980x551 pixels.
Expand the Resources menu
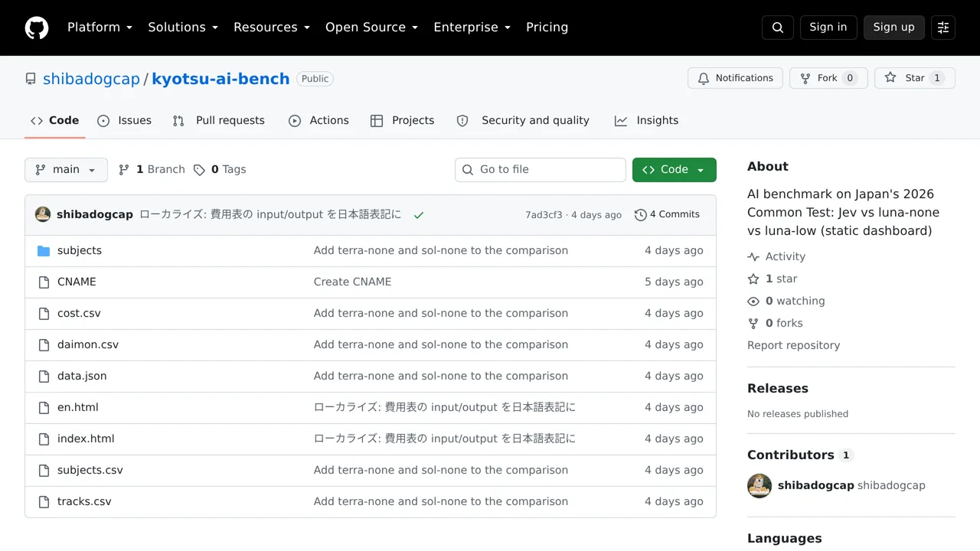272,28
